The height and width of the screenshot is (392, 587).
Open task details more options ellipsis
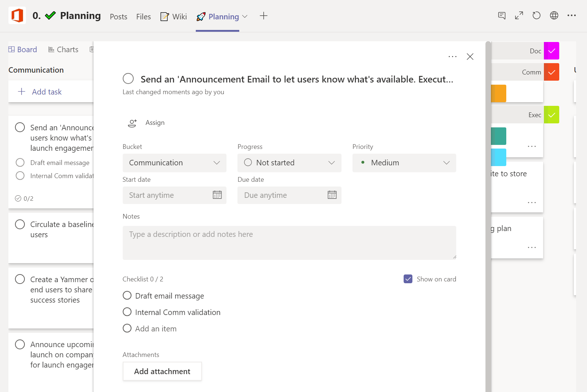(x=452, y=57)
